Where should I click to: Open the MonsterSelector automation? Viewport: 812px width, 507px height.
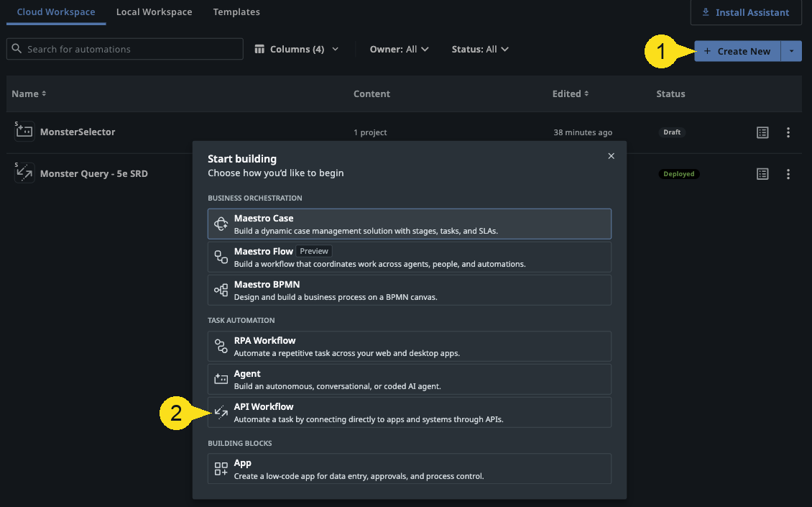[x=78, y=132]
